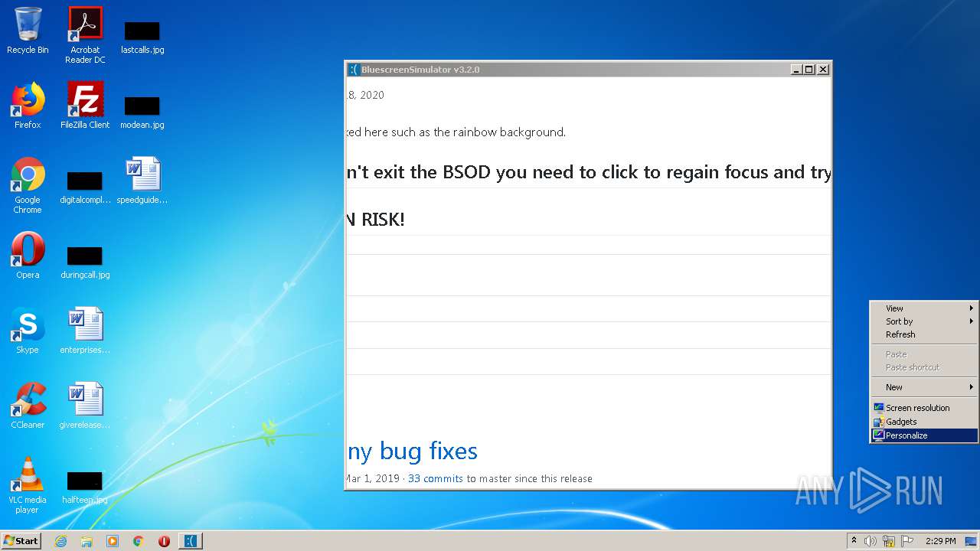The width and height of the screenshot is (980, 551).
Task: Expand Sort by submenu in context menu
Action: coord(924,321)
